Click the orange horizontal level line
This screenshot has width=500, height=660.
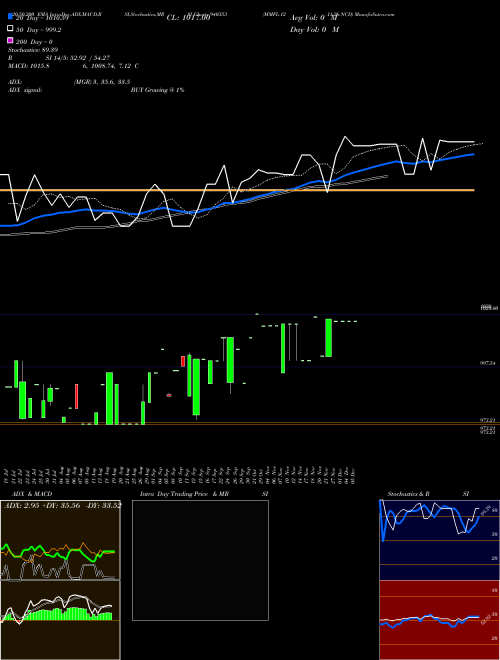click(x=237, y=190)
